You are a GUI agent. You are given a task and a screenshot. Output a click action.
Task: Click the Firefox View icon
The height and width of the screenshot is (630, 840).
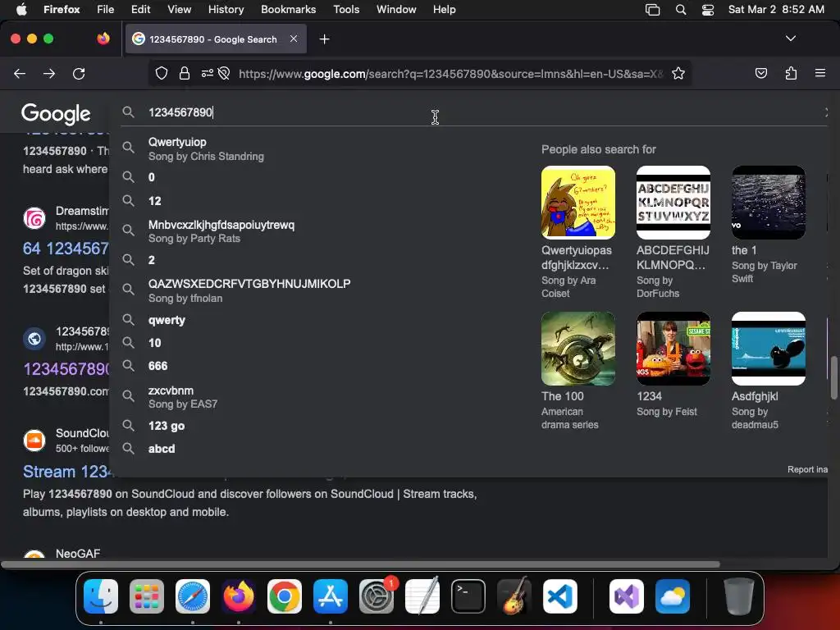[x=103, y=39]
